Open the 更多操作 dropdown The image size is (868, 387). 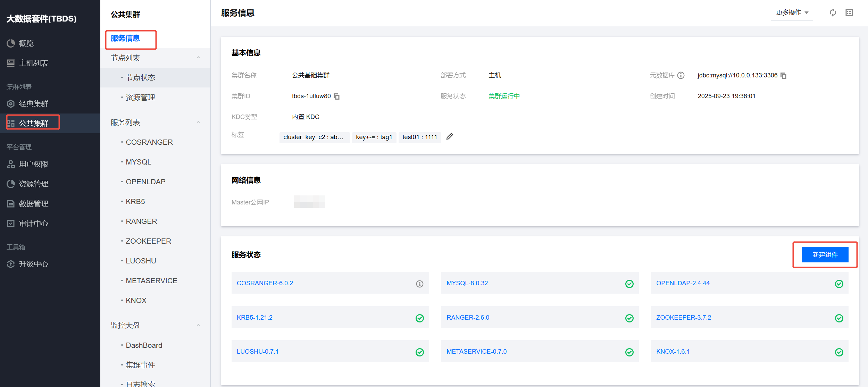click(x=792, y=13)
